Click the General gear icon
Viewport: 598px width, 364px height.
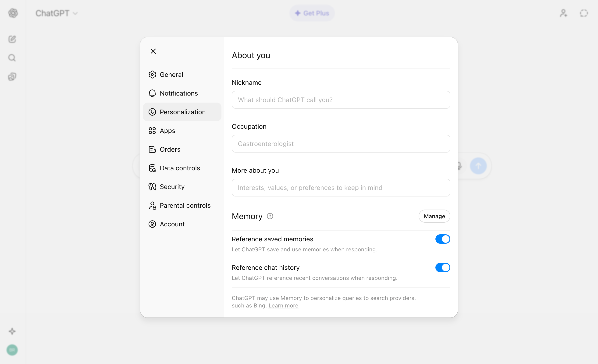point(152,75)
